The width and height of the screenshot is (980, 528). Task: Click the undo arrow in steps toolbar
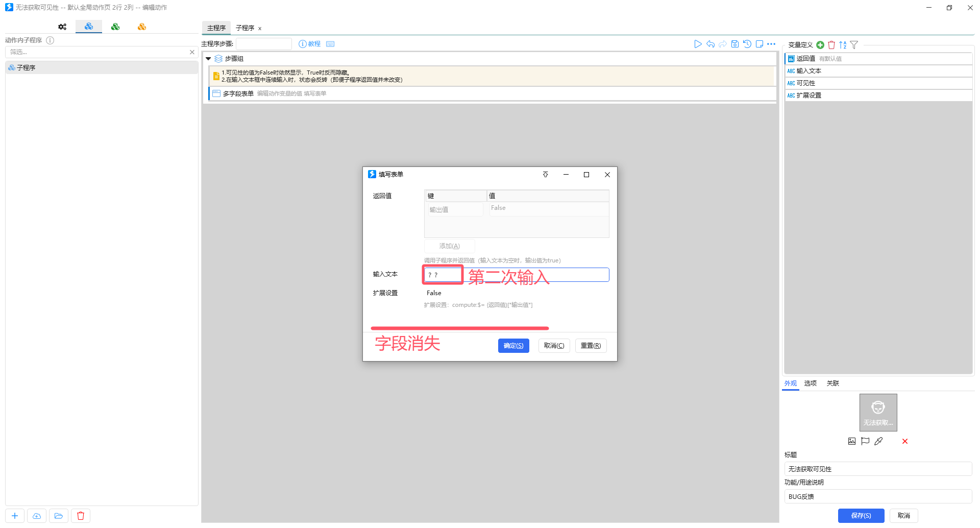pos(710,44)
